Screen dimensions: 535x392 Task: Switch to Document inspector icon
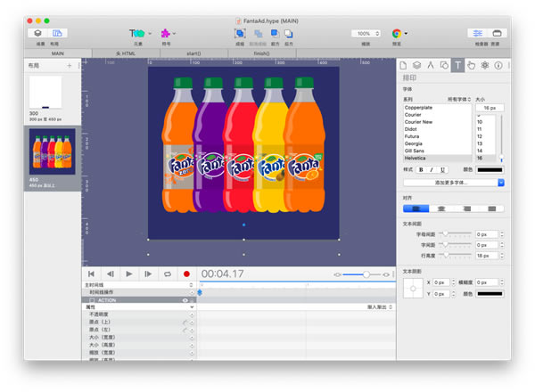point(403,65)
